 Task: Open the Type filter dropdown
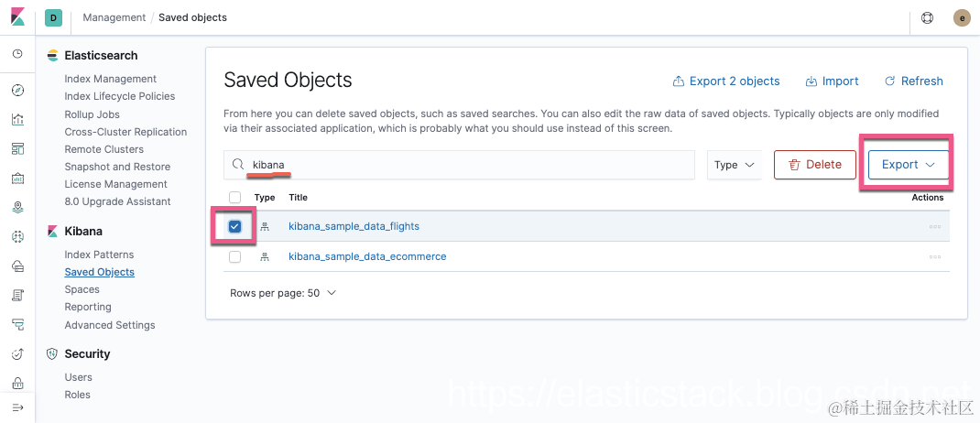[x=735, y=165]
